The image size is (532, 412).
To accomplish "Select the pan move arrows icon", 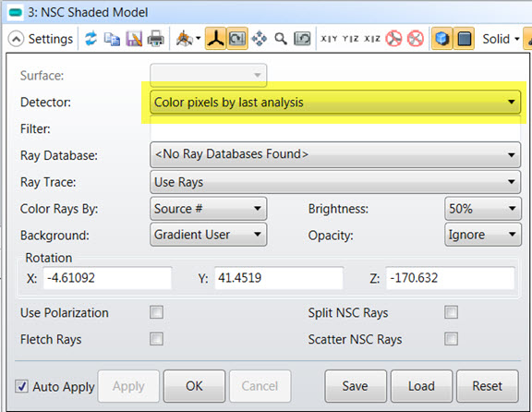I will point(260,39).
